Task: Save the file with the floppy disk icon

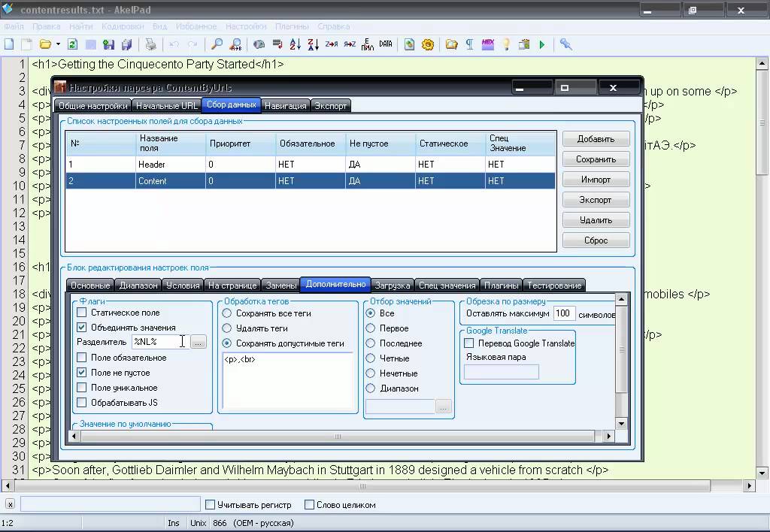Action: click(x=108, y=44)
